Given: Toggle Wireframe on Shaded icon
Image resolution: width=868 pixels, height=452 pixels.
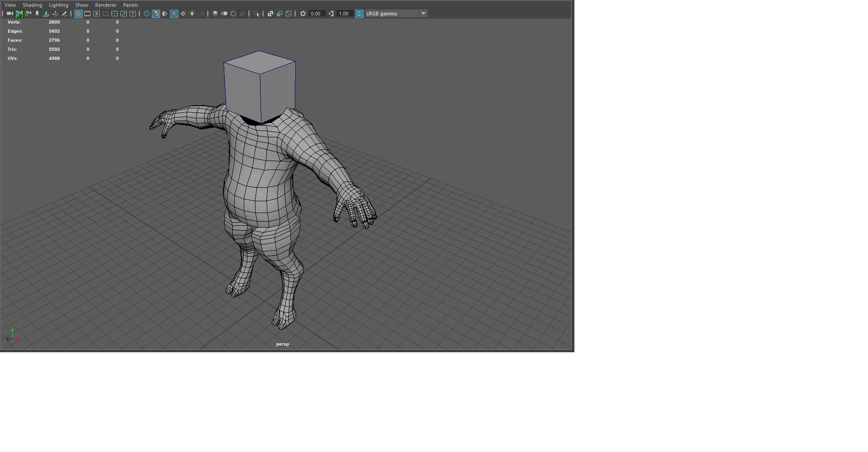Looking at the screenshot, I should (x=174, y=14).
